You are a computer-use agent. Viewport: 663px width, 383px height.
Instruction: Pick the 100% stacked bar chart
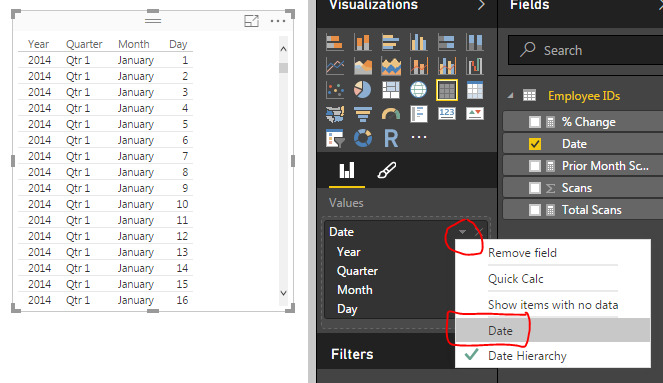click(x=447, y=43)
